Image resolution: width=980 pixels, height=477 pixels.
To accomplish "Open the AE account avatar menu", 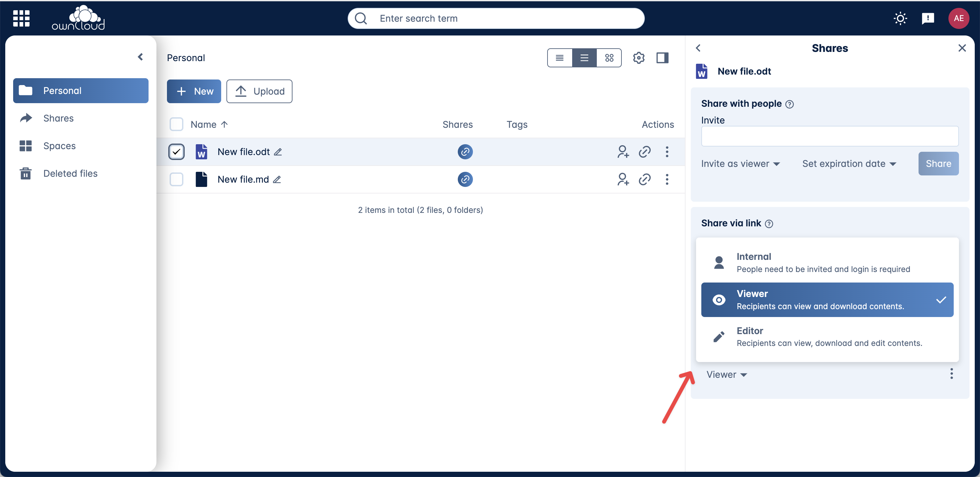I will (x=959, y=18).
